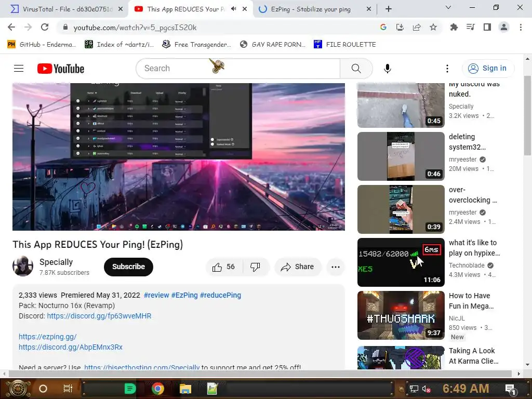
Task: Go back to previous page
Action: (x=11, y=27)
